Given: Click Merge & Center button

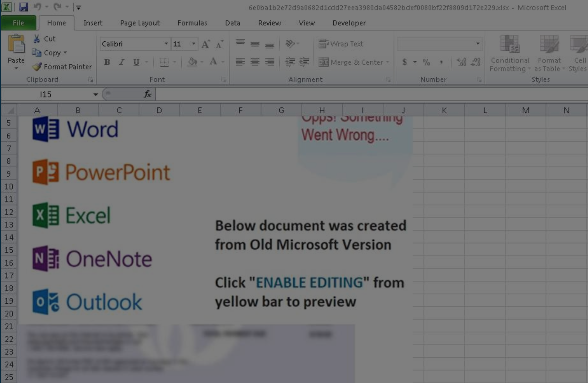Looking at the screenshot, I should click(x=351, y=62).
